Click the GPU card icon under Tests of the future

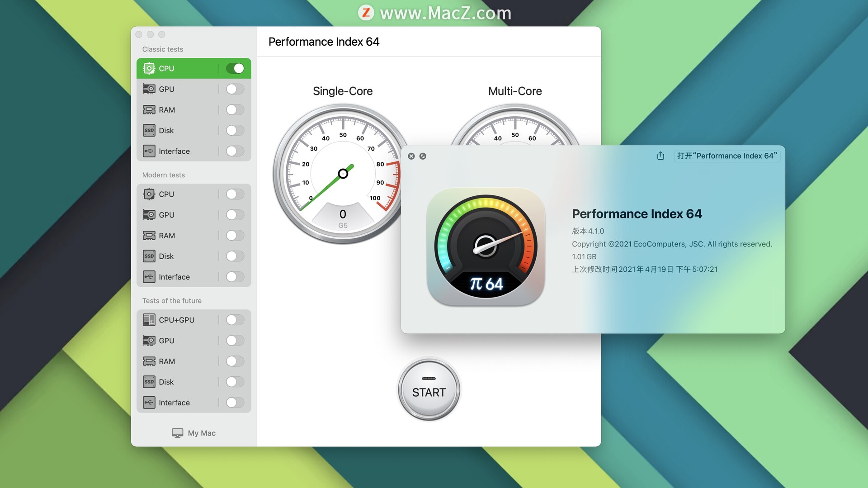click(149, 341)
